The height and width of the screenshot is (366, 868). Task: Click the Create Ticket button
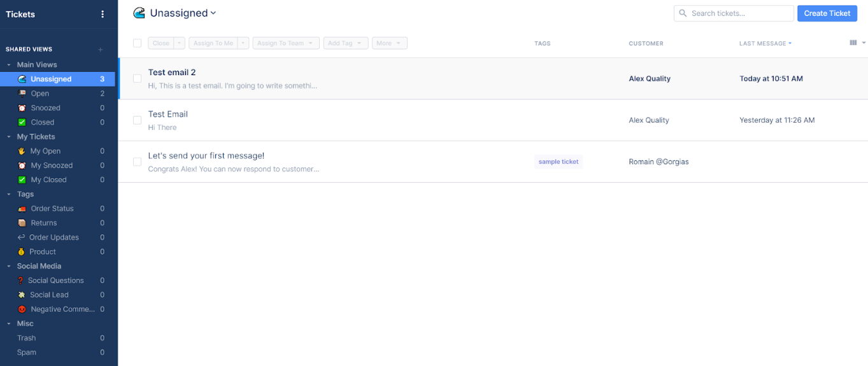point(827,13)
